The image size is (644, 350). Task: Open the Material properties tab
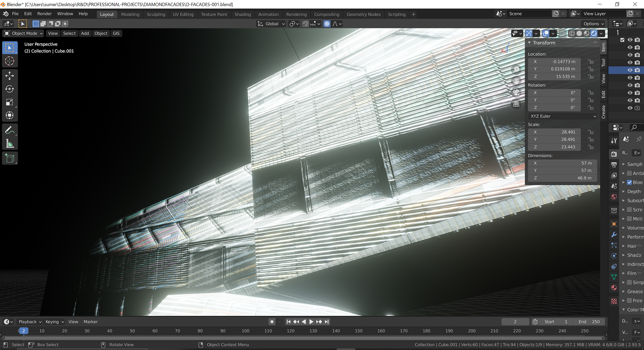614,288
